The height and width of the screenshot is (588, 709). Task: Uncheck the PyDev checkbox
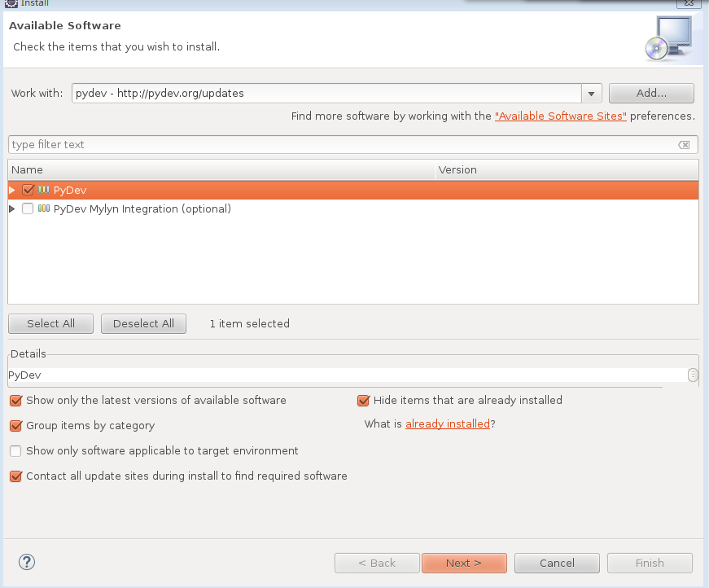point(28,190)
